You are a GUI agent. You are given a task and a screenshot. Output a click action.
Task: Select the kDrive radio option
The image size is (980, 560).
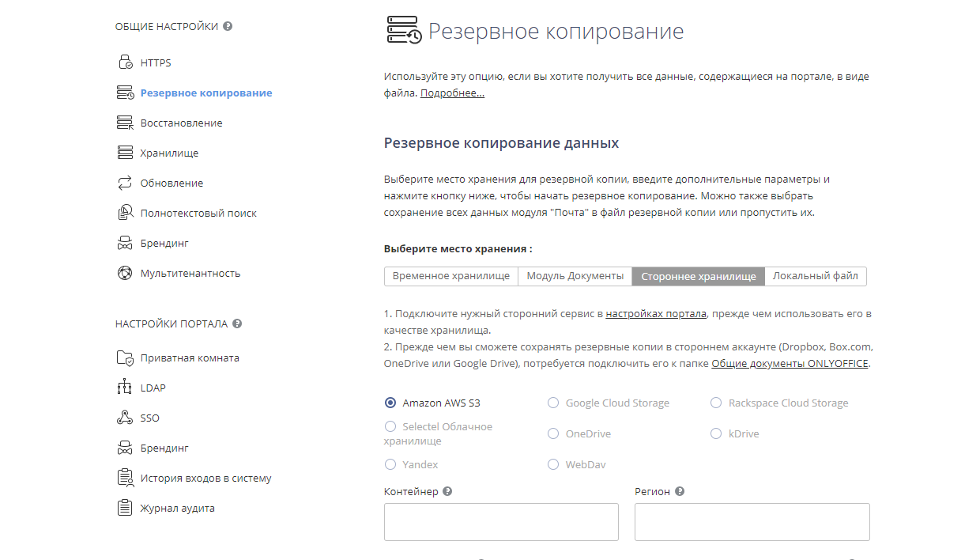coord(716,433)
